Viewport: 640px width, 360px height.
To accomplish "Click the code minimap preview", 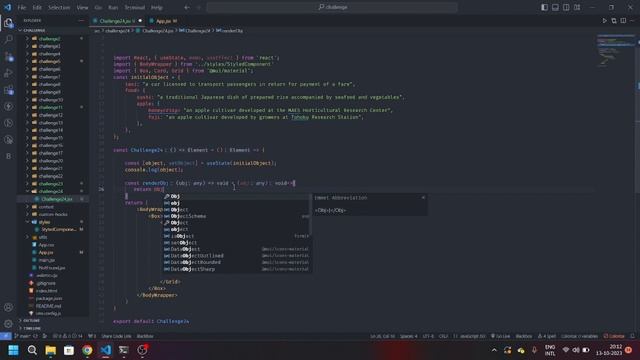I will [616, 50].
